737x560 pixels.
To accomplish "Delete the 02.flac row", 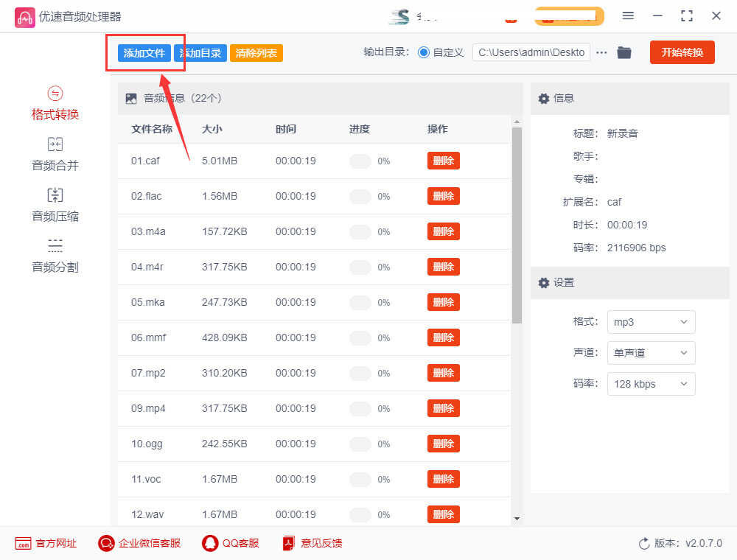I will click(443, 196).
